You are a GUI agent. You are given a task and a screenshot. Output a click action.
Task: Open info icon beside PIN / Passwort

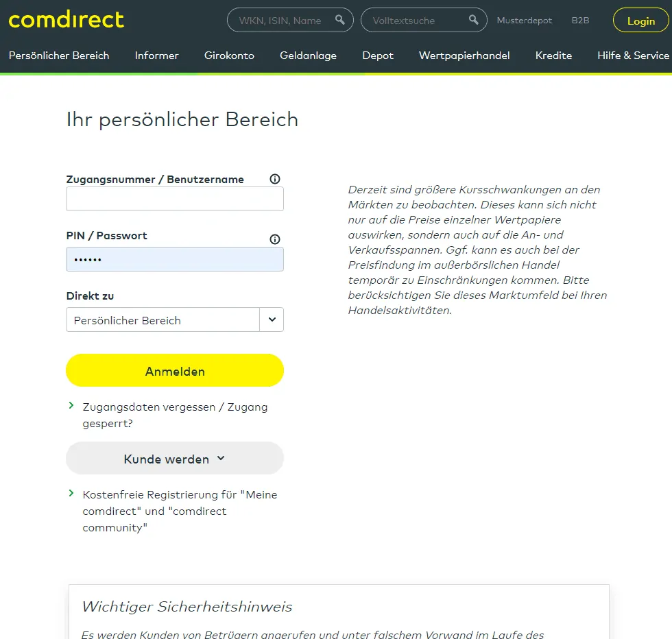[x=275, y=239]
